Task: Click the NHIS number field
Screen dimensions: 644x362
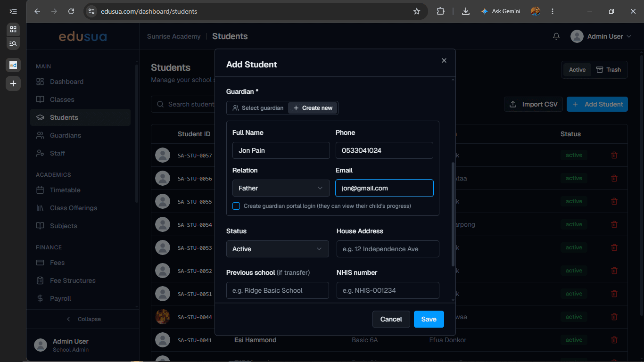Action: (388, 290)
